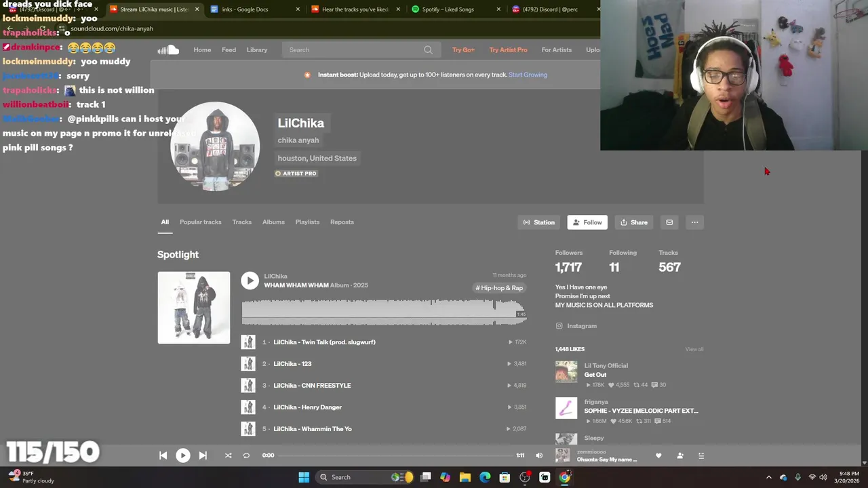The height and width of the screenshot is (488, 868).
Task: Click the Share button
Action: (x=633, y=222)
